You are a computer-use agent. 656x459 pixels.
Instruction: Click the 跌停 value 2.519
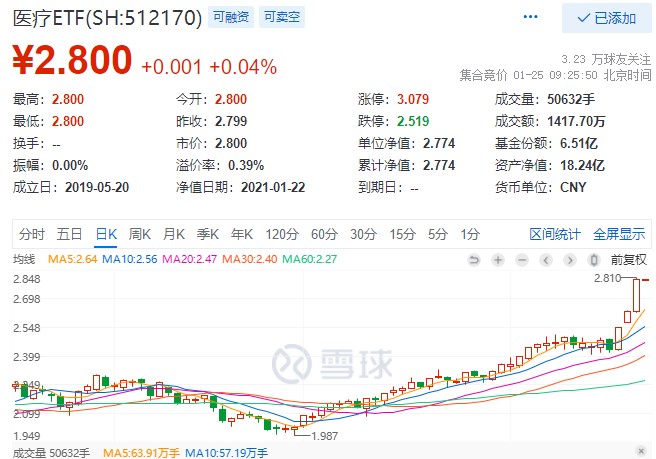(x=413, y=121)
